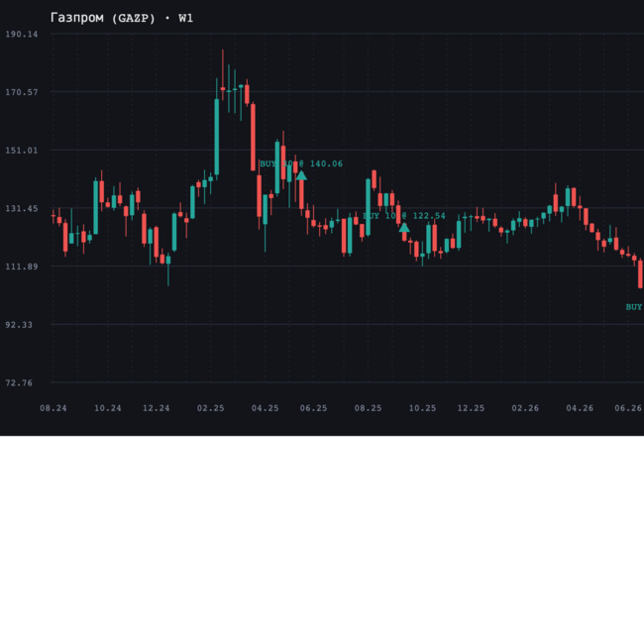This screenshot has width=644, height=644.
Task: Click the 131.45 price level label
Action: 22,209
